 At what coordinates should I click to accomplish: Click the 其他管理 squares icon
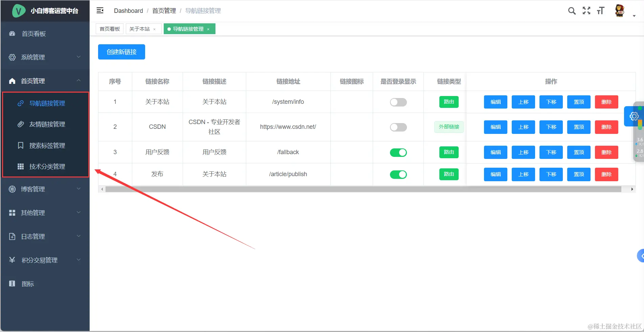coord(12,213)
